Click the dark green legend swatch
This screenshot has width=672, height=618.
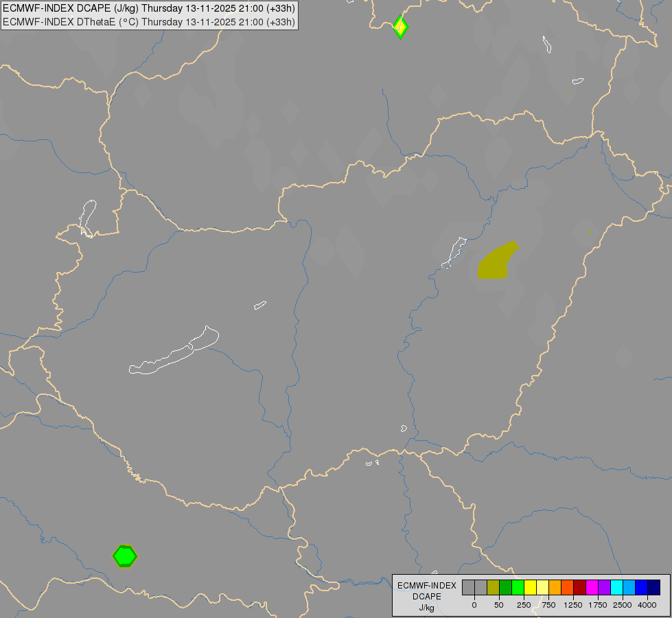tap(505, 587)
